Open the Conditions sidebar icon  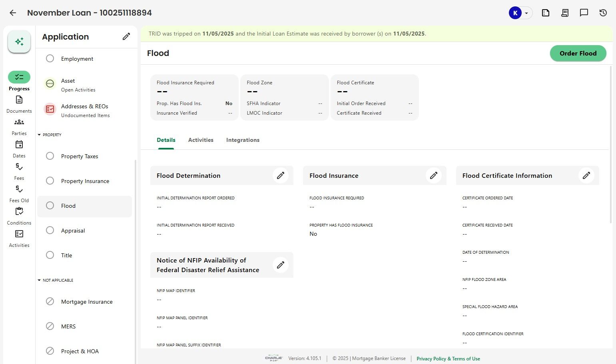tap(19, 212)
